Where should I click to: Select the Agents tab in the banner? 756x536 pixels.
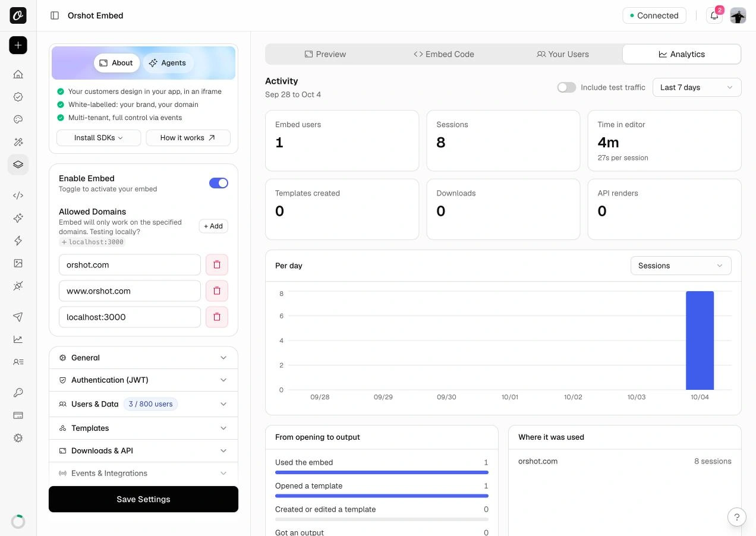coord(168,63)
